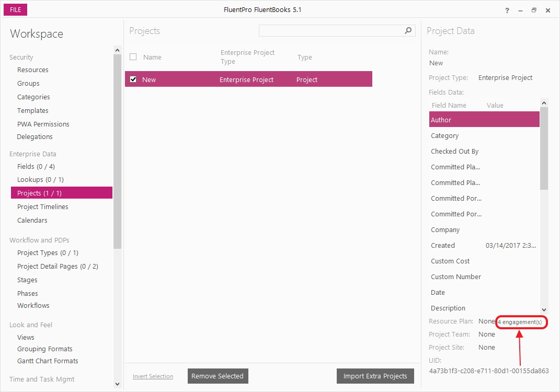This screenshot has height=392, width=560.
Task: Open the help question mark icon
Action: click(507, 10)
